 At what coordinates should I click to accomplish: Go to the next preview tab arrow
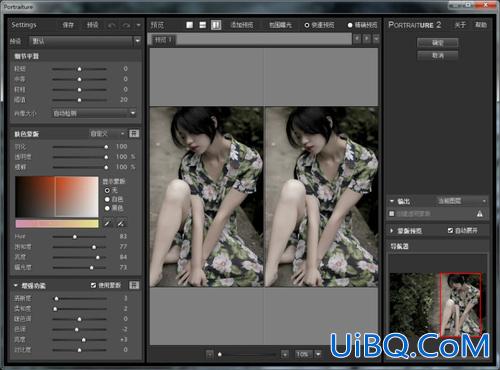pos(367,39)
